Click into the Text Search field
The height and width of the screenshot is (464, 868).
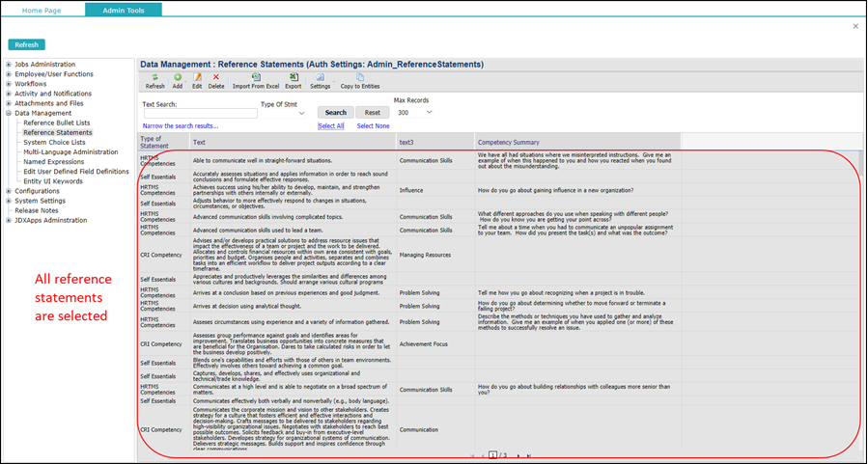tap(199, 113)
